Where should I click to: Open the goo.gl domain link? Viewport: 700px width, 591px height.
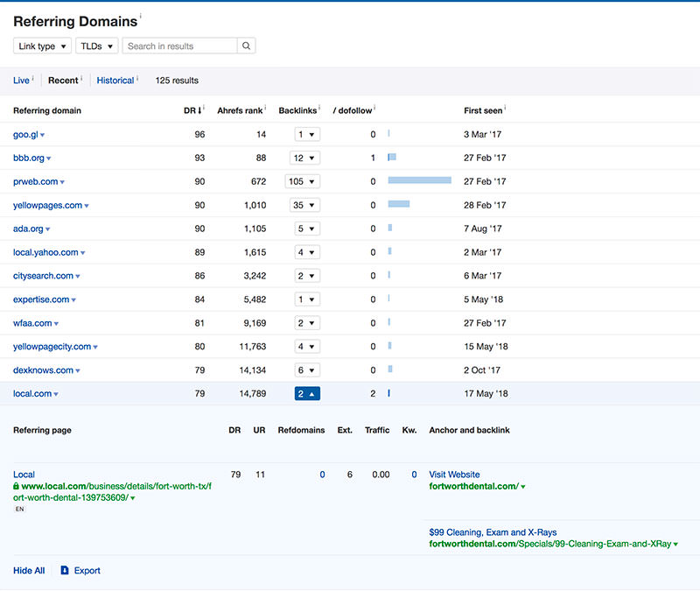point(25,134)
